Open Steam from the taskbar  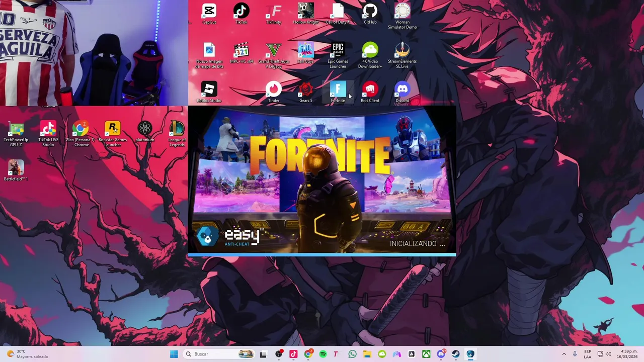point(456,354)
